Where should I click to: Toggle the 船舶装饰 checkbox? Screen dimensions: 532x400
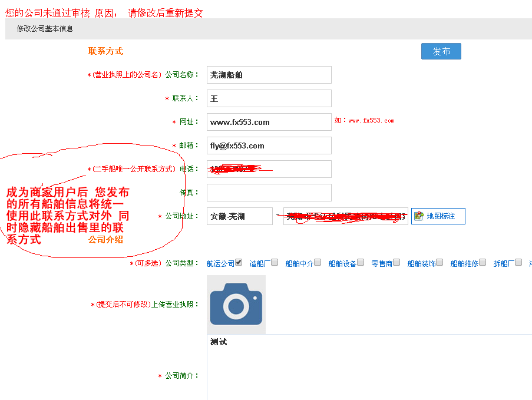[x=440, y=263]
